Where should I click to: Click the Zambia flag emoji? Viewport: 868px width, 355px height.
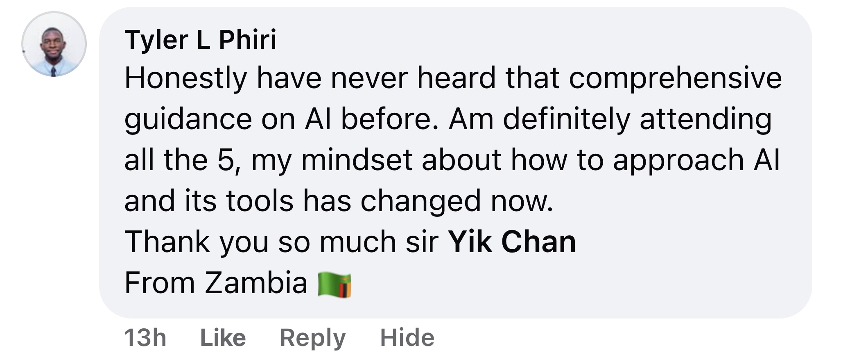click(x=335, y=284)
